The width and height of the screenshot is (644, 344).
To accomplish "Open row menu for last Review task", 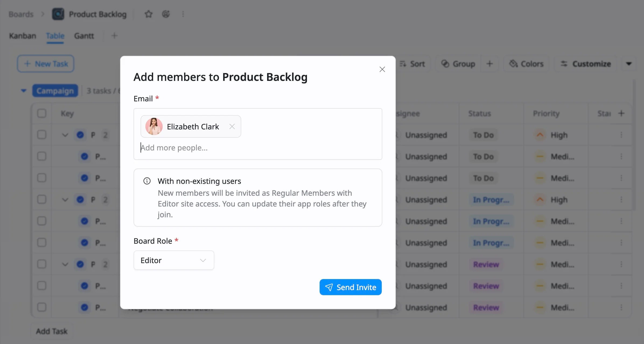I will click(x=621, y=307).
